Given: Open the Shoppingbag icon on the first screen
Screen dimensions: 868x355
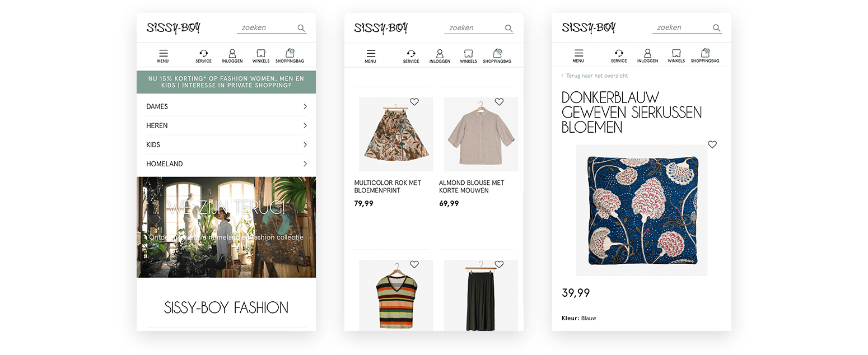Looking at the screenshot, I should pos(290,53).
